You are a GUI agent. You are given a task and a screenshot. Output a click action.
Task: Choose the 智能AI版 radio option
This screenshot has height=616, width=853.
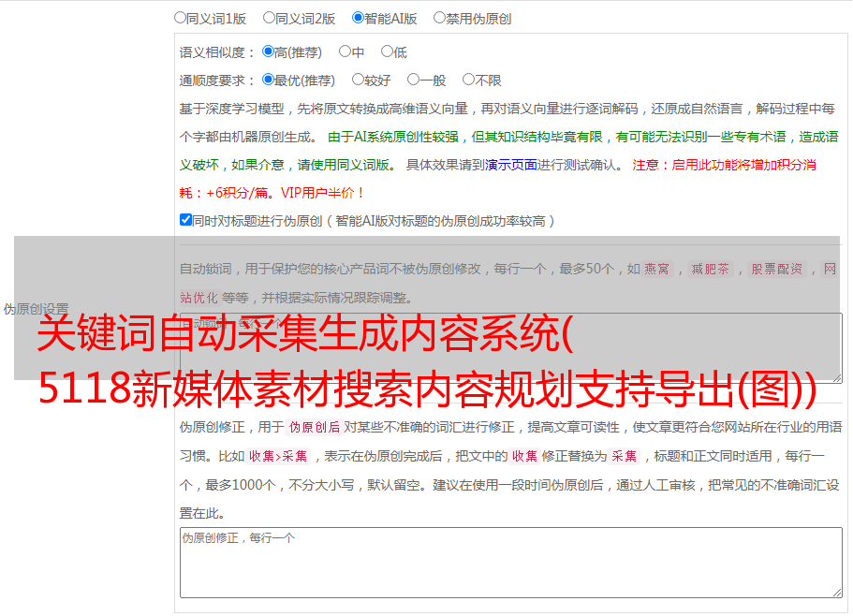pyautogui.click(x=358, y=18)
